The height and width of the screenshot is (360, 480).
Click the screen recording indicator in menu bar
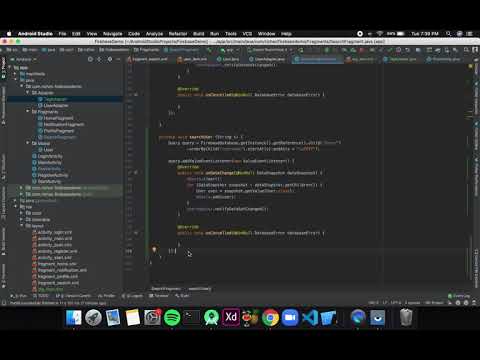360,34
